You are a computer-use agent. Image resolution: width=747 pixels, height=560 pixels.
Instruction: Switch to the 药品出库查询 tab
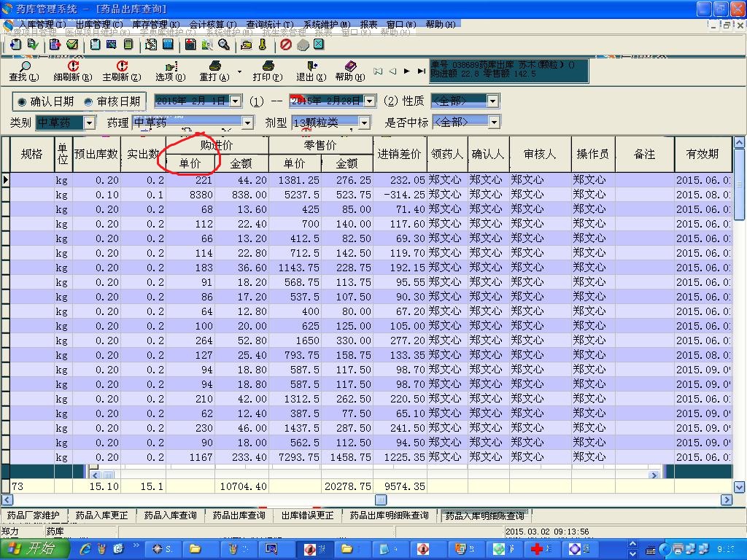point(239,516)
